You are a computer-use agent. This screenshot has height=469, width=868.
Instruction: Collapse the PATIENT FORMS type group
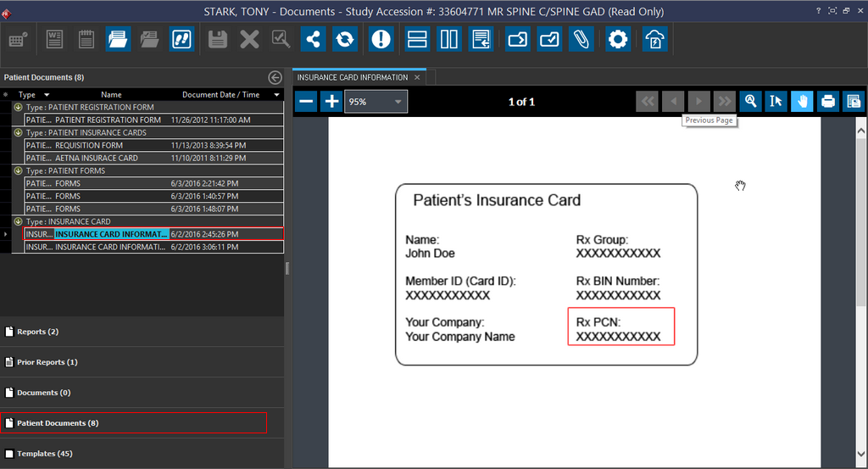point(18,171)
